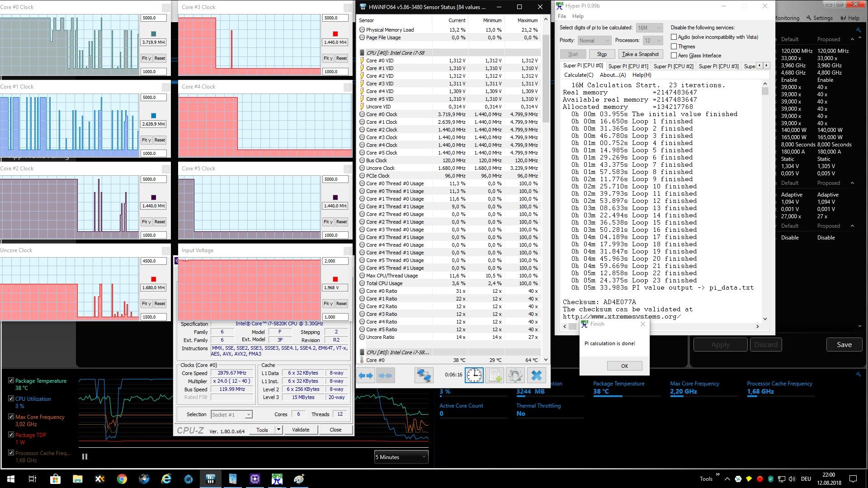Viewport: 868px width, 488px height.
Task: Open Hyper PI File menu
Action: tap(562, 16)
